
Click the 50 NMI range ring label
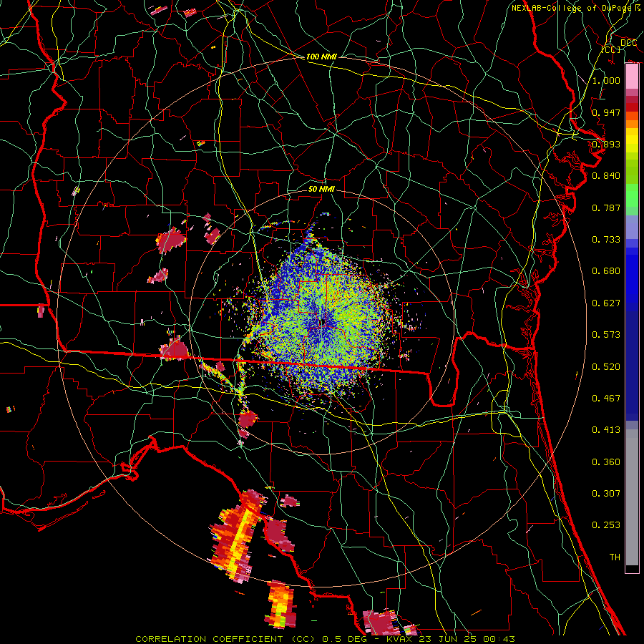[321, 189]
